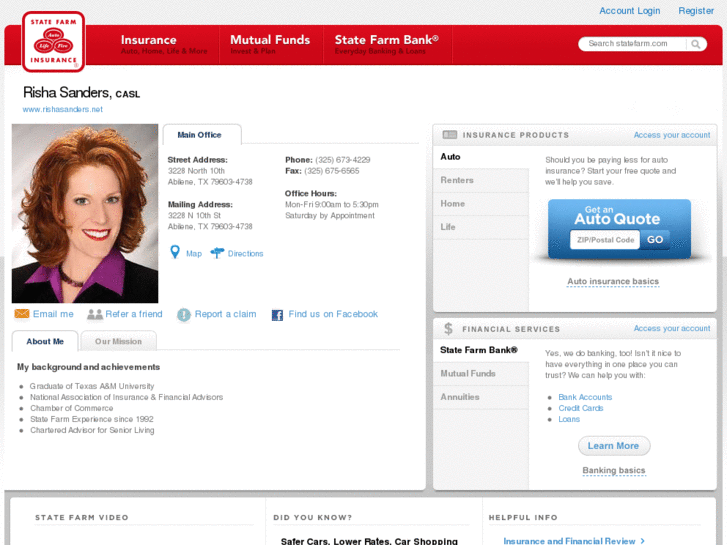Click Access your account in Insurance Products
The width and height of the screenshot is (727, 545).
click(672, 135)
